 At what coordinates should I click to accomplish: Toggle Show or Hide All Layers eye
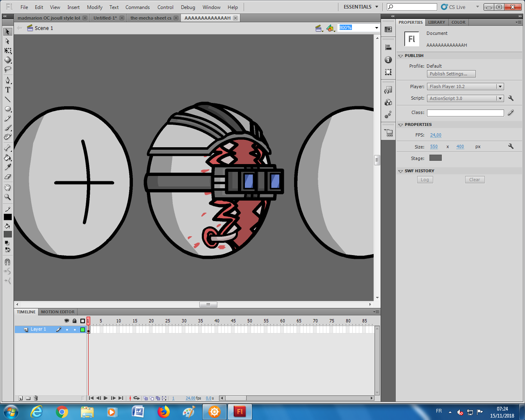(x=66, y=321)
